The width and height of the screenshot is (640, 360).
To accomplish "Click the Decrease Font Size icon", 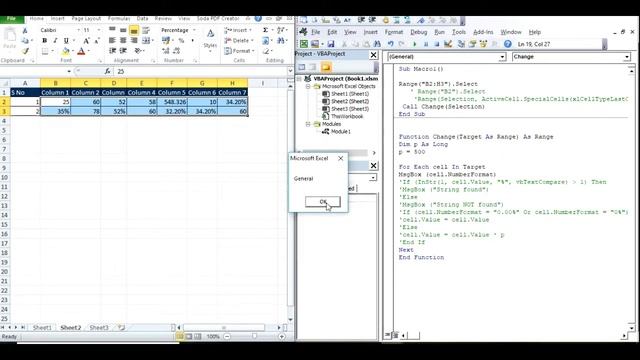I will [97, 40].
